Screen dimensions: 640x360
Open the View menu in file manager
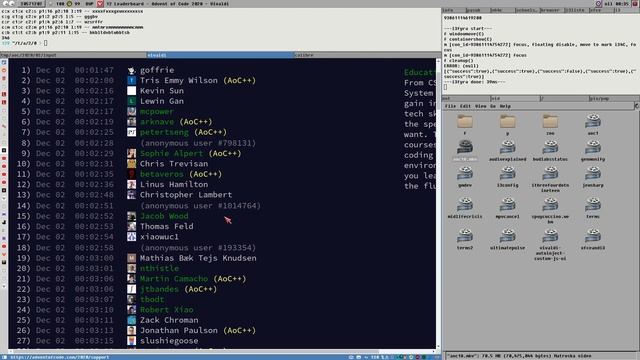[480, 106]
